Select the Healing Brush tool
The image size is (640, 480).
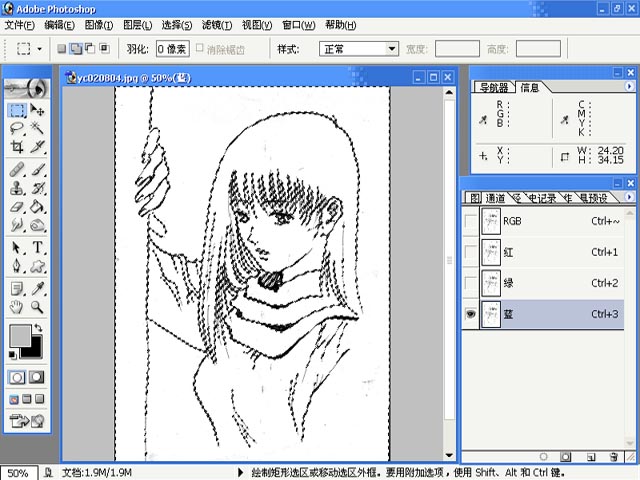(x=17, y=169)
